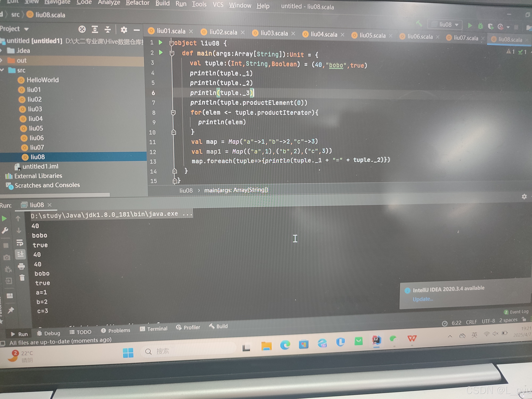This screenshot has width=532, height=399.
Task: Collapse the main method fold marker on line 2
Action: [x=172, y=53]
